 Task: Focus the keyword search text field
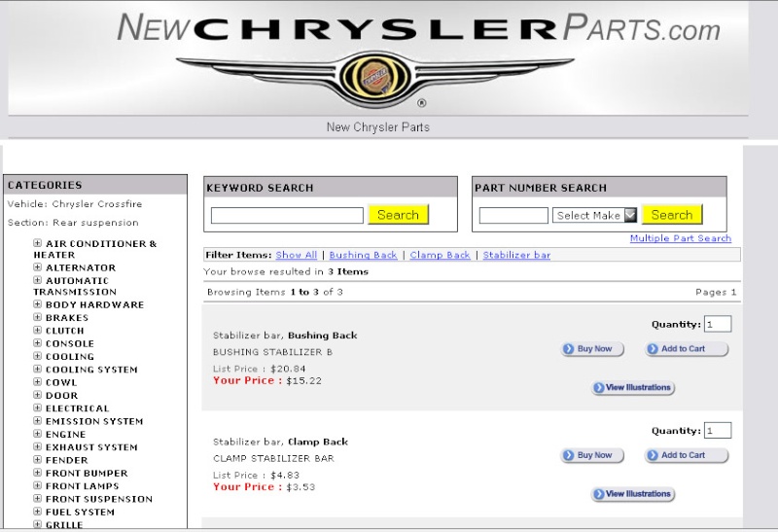point(287,215)
